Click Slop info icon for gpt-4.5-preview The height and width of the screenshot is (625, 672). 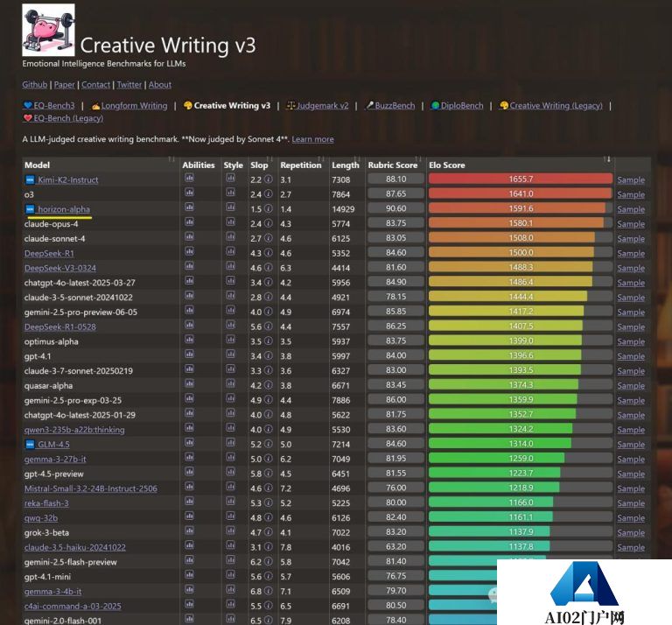(x=269, y=474)
